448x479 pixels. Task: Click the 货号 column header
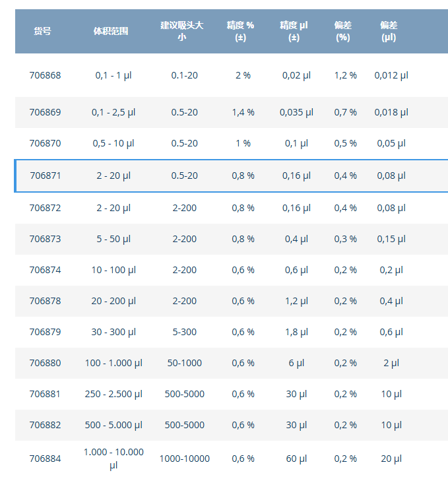click(x=42, y=31)
